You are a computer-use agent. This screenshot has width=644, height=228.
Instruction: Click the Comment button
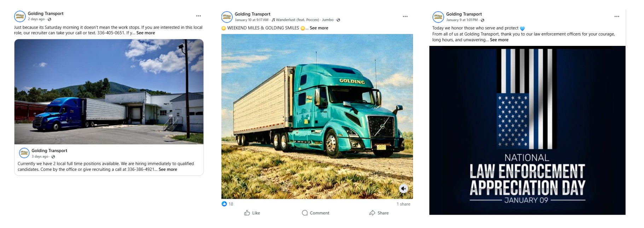coord(315,213)
